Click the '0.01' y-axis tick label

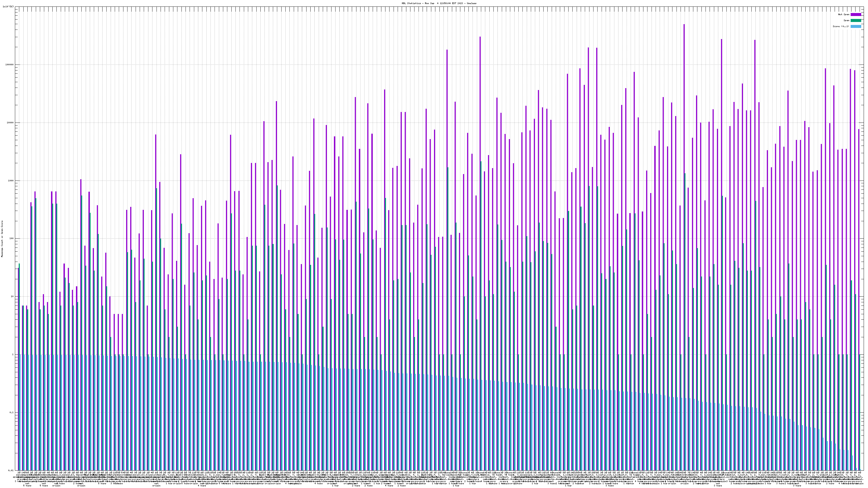click(x=11, y=470)
